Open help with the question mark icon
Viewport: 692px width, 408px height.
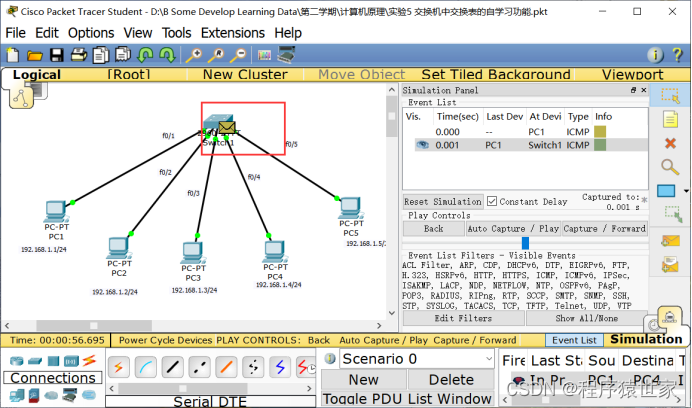677,55
